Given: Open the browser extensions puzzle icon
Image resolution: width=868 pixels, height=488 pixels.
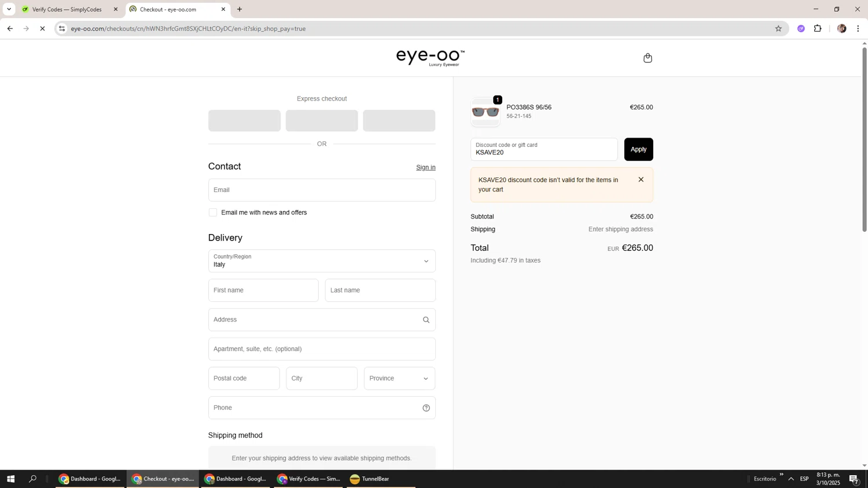Looking at the screenshot, I should (x=818, y=28).
